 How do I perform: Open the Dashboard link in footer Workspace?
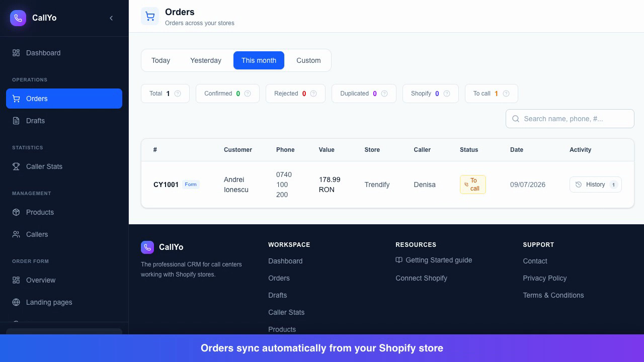point(285,261)
